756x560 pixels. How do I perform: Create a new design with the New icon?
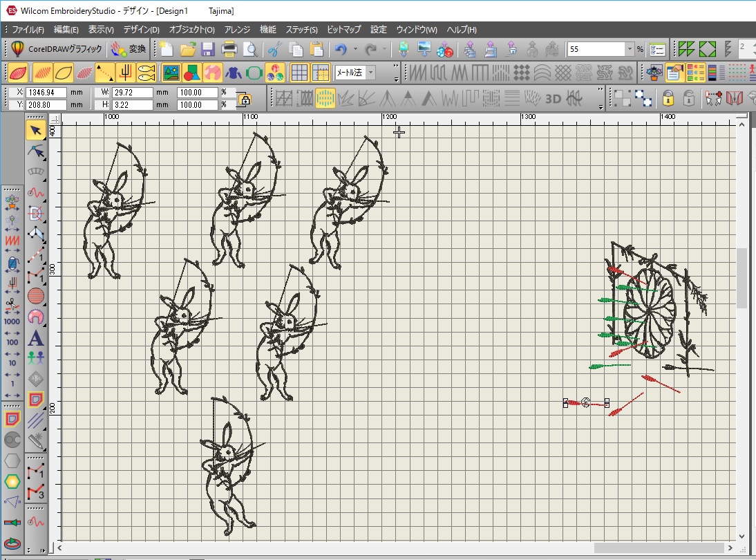[167, 48]
